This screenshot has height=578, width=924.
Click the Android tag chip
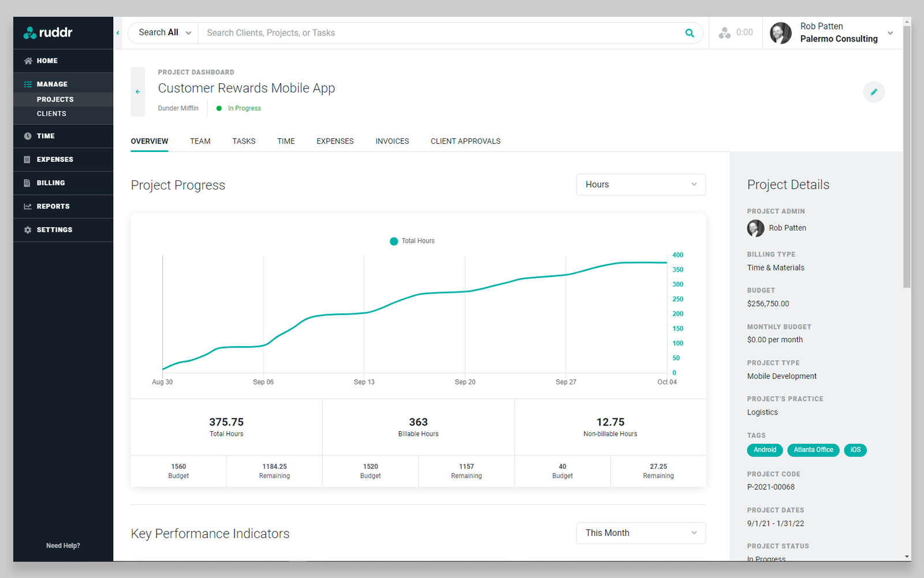(x=765, y=450)
